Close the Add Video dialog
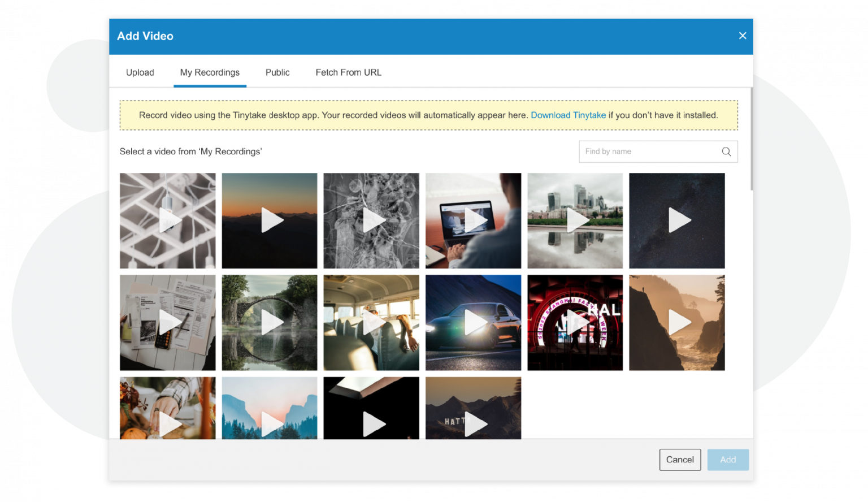This screenshot has width=868, height=502. [743, 36]
